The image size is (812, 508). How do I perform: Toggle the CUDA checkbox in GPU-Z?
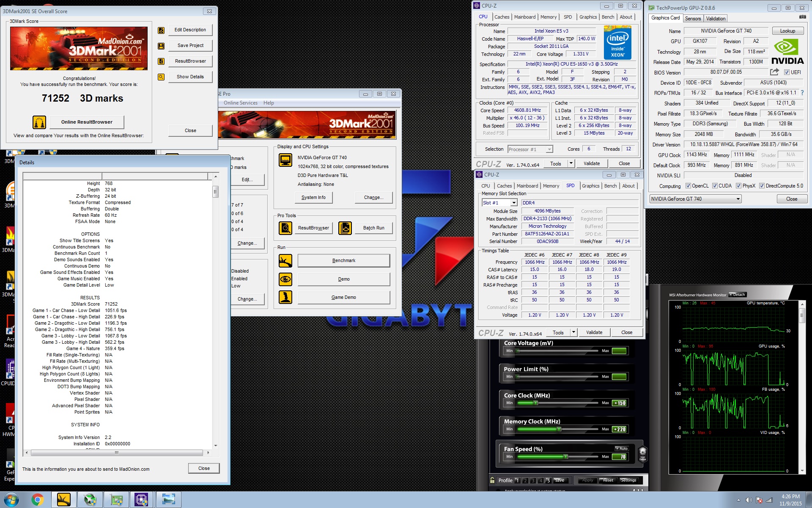(715, 186)
